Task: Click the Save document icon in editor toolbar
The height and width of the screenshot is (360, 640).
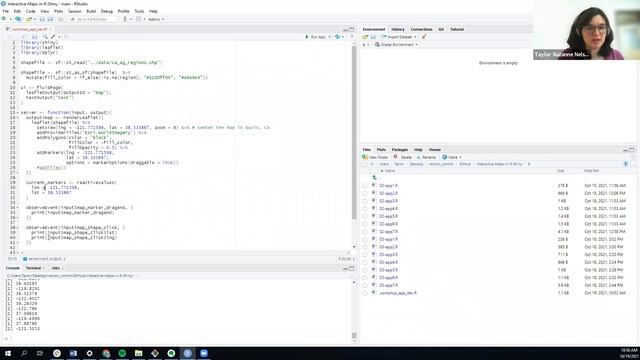Action: (x=34, y=37)
